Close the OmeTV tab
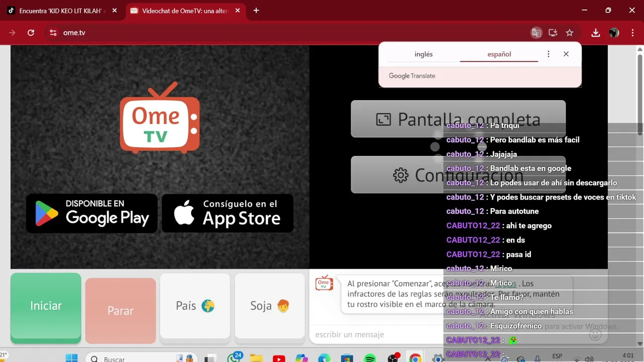Image resolution: width=644 pixels, height=362 pixels. coord(237,11)
